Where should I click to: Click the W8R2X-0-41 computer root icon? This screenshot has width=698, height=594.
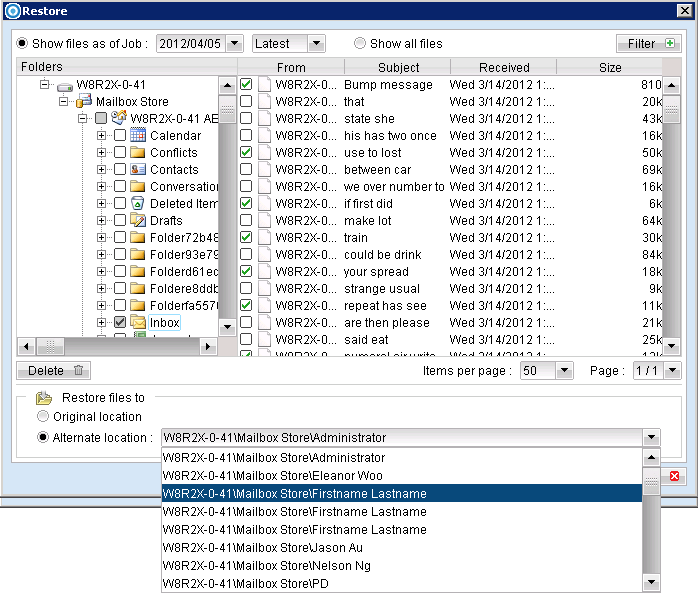pyautogui.click(x=65, y=85)
